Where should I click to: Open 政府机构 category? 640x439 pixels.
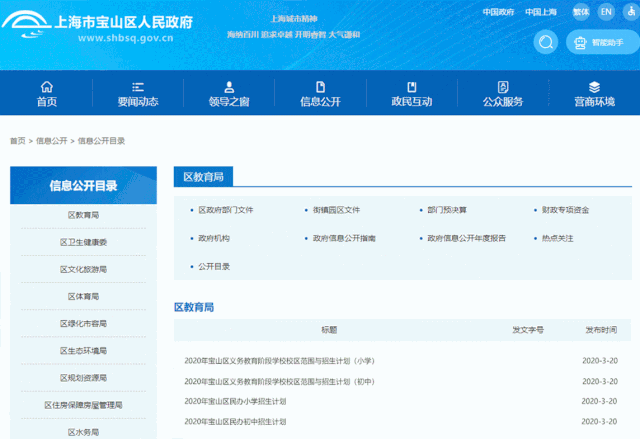[214, 238]
